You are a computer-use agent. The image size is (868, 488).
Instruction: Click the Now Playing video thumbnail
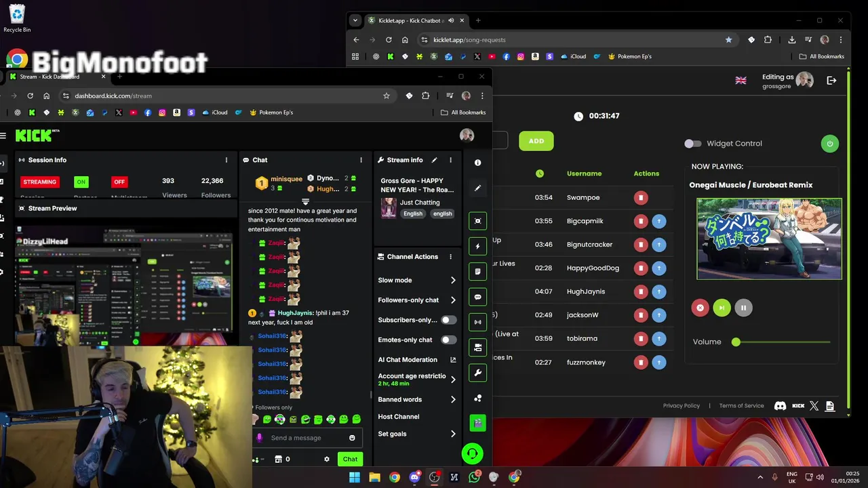[769, 239]
